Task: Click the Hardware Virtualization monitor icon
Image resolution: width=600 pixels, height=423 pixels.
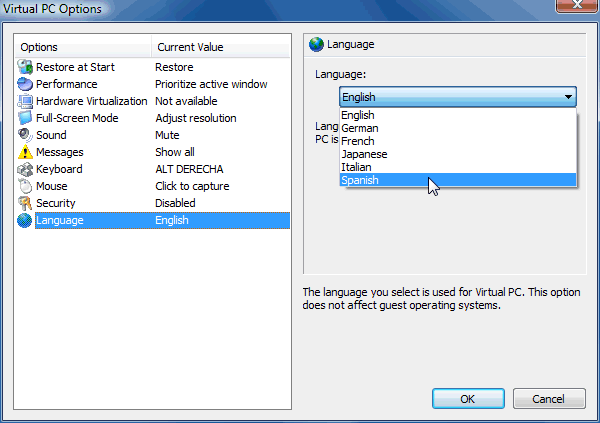Action: coord(25,101)
